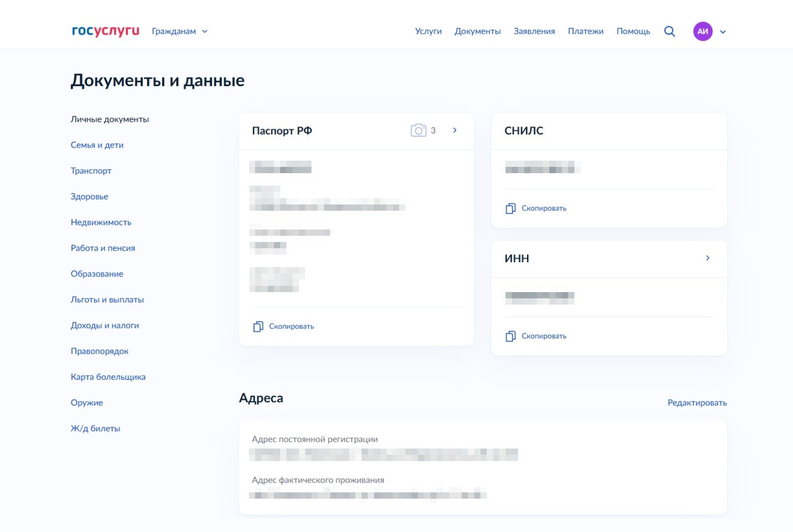793x532 pixels.
Task: Open the Образование section
Action: [97, 274]
